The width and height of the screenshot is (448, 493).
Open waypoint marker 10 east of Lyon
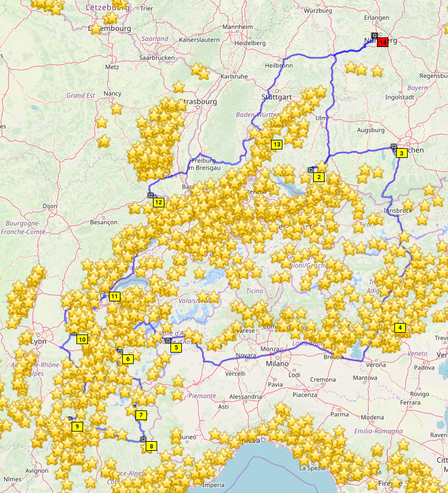tap(82, 339)
